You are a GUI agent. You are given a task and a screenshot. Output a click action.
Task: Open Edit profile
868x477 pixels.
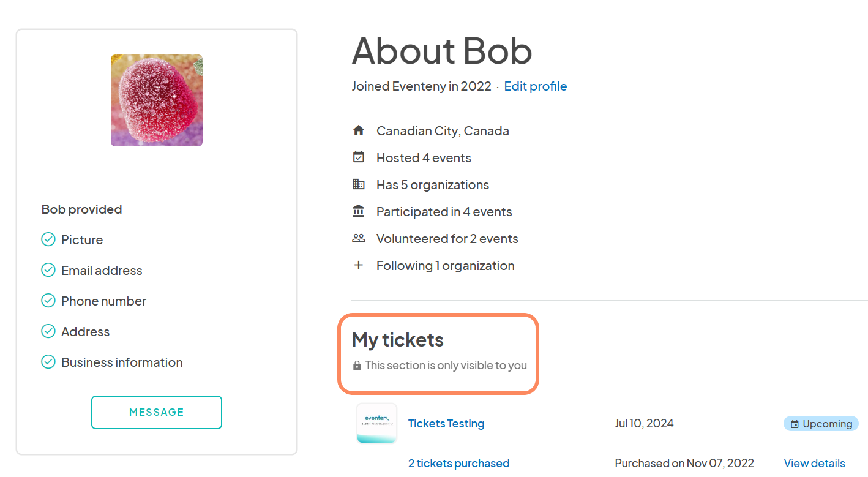point(535,86)
